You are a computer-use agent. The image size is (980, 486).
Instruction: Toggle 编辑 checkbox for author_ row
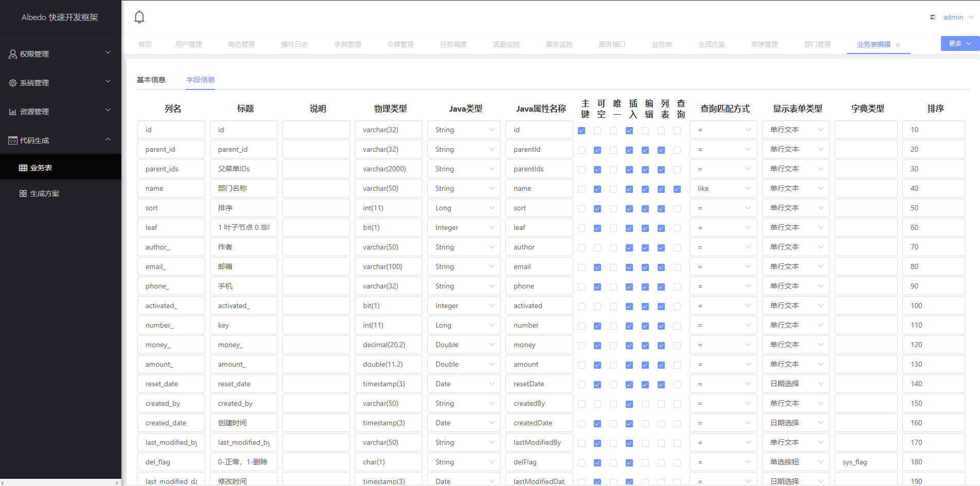point(645,248)
